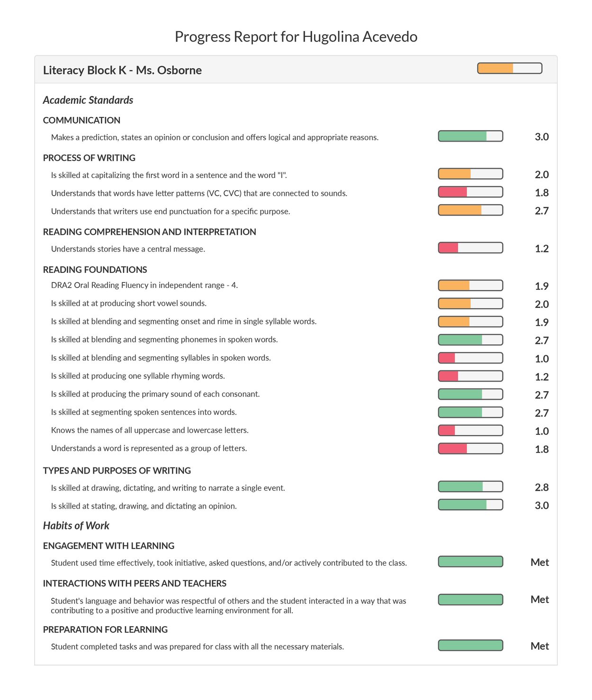Click the TYPES AND PURPOSES OF WRITING heading
Viewport: 592px width, 700px height.
[x=116, y=470]
